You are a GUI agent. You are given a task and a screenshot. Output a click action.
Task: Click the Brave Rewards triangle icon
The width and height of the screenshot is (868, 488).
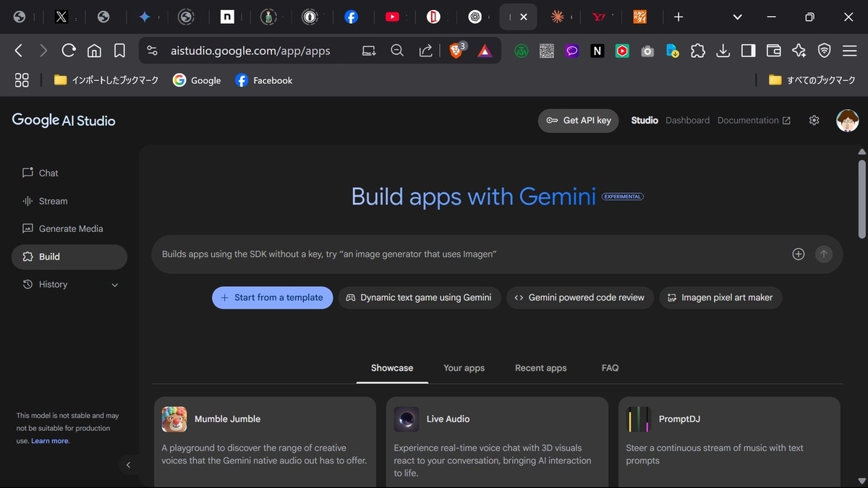pos(484,51)
